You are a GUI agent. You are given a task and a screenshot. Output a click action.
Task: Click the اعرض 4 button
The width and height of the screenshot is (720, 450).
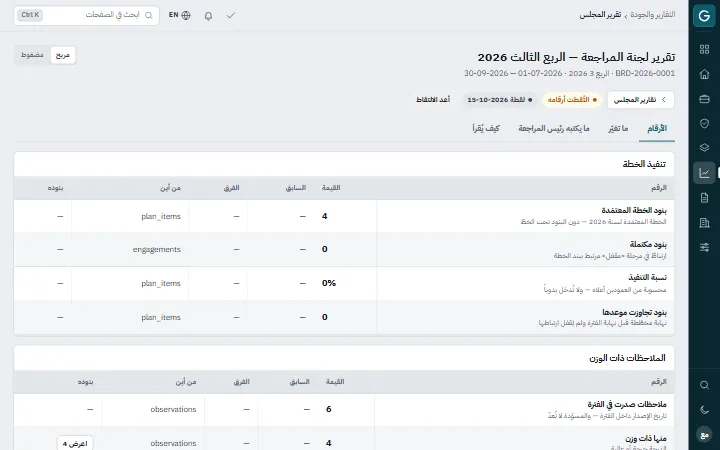pos(75,444)
